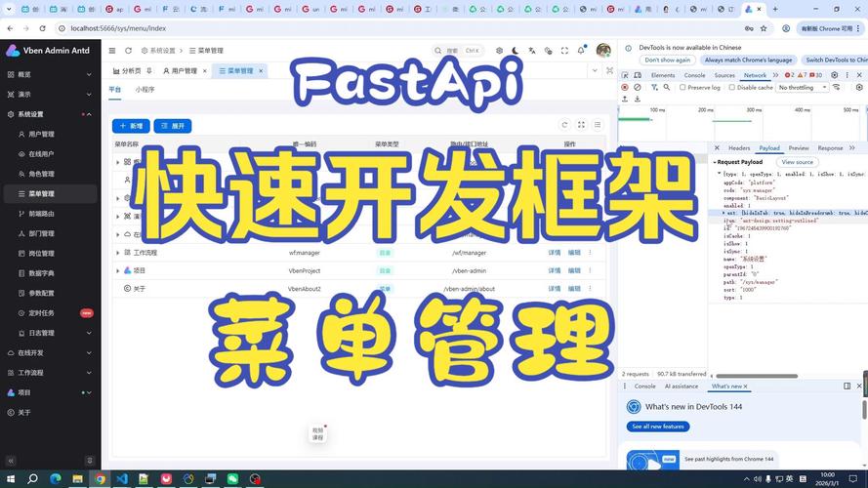Open the No throttling dropdown
Image resolution: width=868 pixels, height=488 pixels.
803,88
